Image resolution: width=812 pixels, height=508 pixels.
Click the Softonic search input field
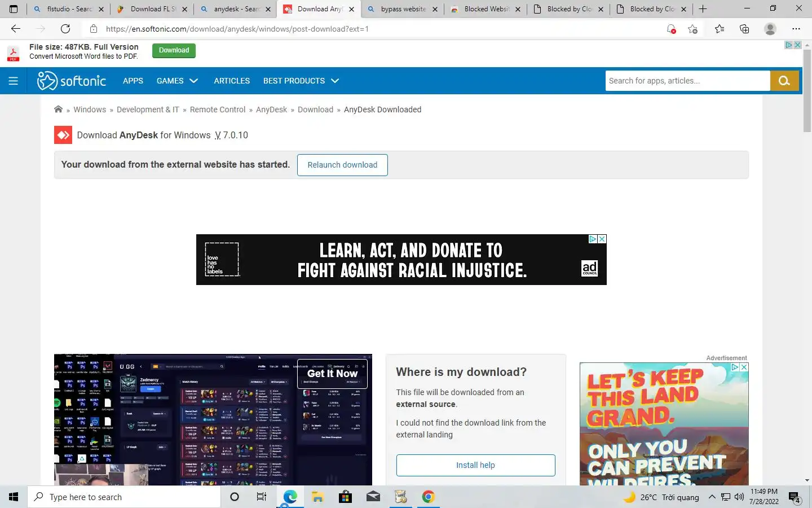coord(687,81)
